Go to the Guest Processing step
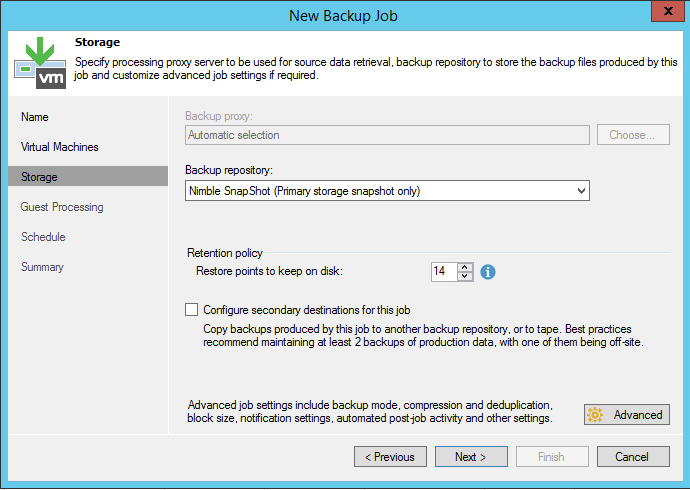Viewport: 690px width, 490px height. pos(62,207)
